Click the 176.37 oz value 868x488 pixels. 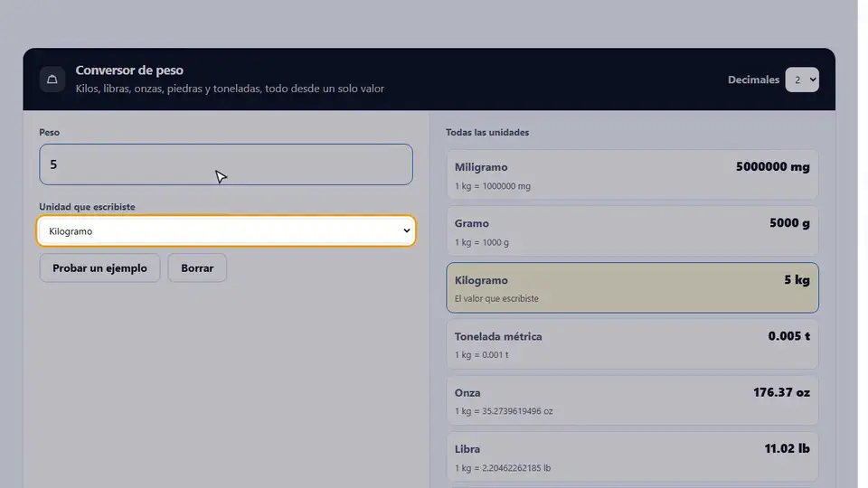click(781, 392)
